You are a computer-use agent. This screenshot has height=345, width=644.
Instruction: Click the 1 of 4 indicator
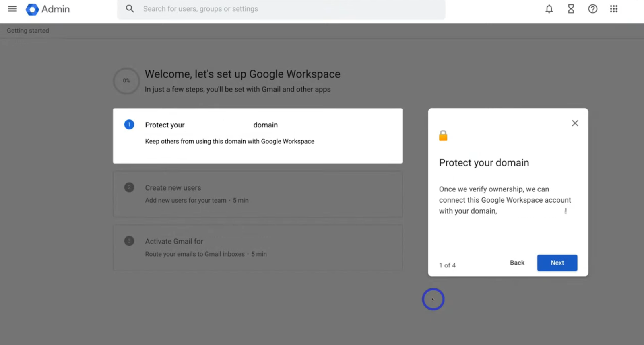point(447,265)
